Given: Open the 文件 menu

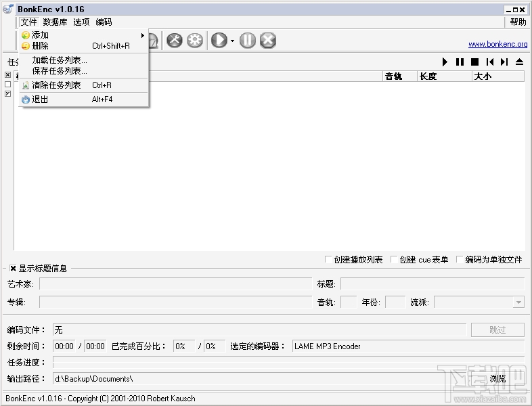Looking at the screenshot, I should [x=28, y=22].
